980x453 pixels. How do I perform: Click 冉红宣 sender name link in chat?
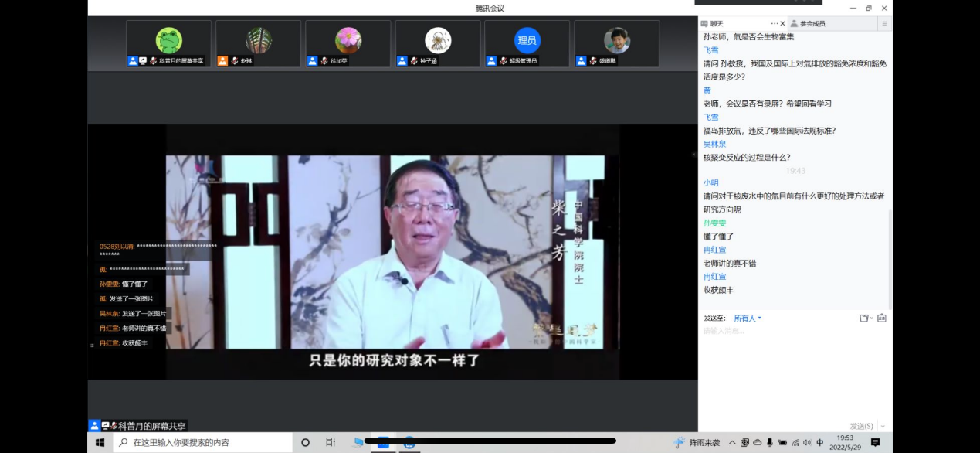[x=714, y=250]
